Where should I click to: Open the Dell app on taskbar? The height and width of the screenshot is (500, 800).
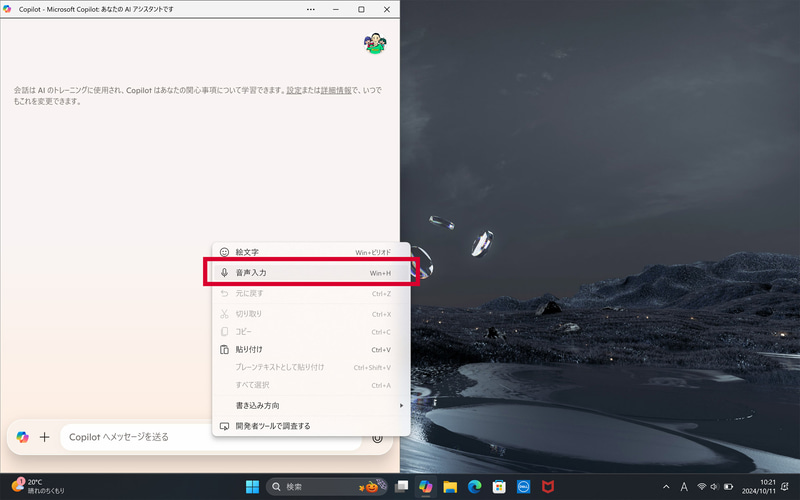(x=523, y=487)
